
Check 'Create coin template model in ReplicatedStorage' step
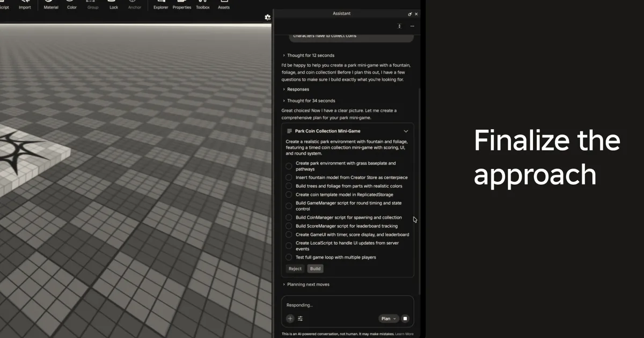289,195
